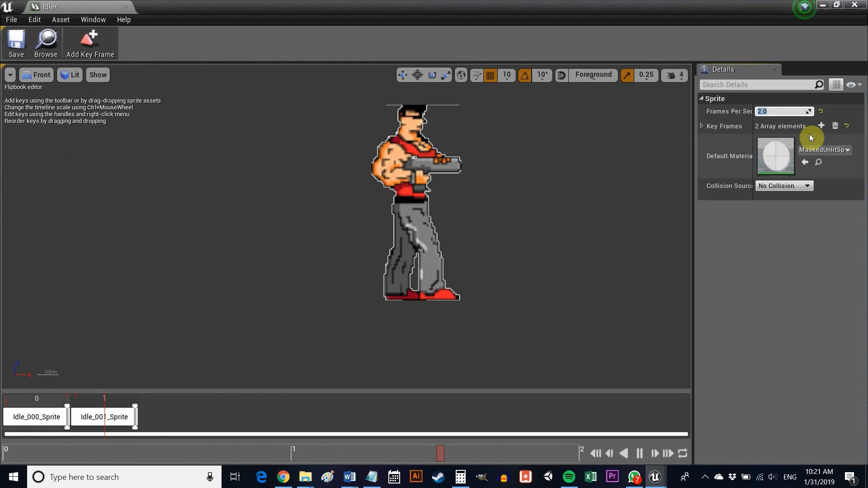Viewport: 868px width, 488px height.
Task: Delete all Key Frames with trash icon
Action: (835, 126)
